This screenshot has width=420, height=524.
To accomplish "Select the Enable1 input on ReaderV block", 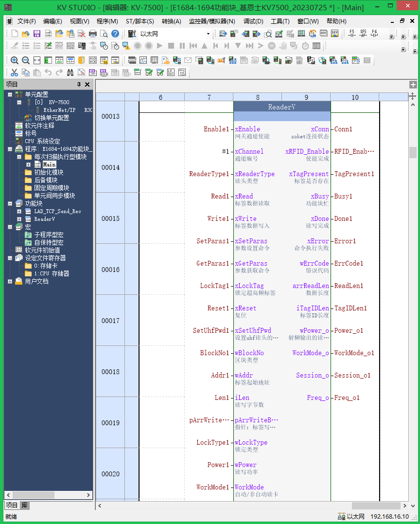I will [216, 129].
